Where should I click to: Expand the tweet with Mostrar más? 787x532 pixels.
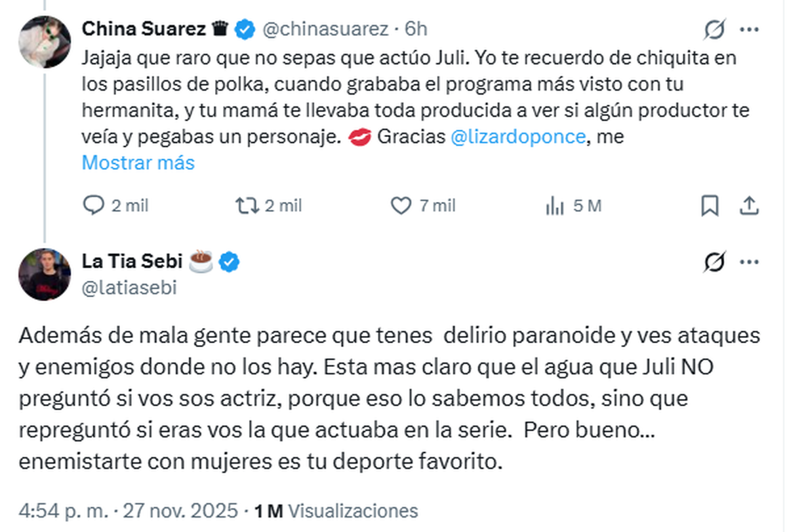coord(138,162)
